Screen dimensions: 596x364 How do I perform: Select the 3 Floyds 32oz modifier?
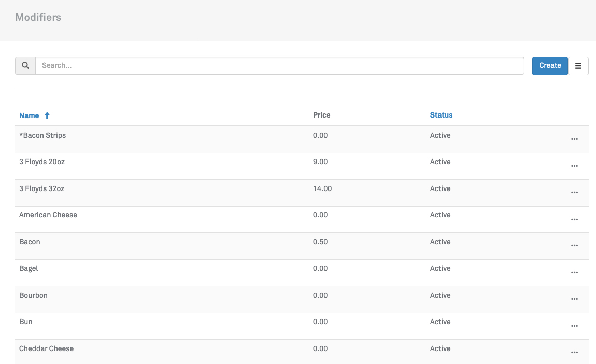(x=42, y=188)
